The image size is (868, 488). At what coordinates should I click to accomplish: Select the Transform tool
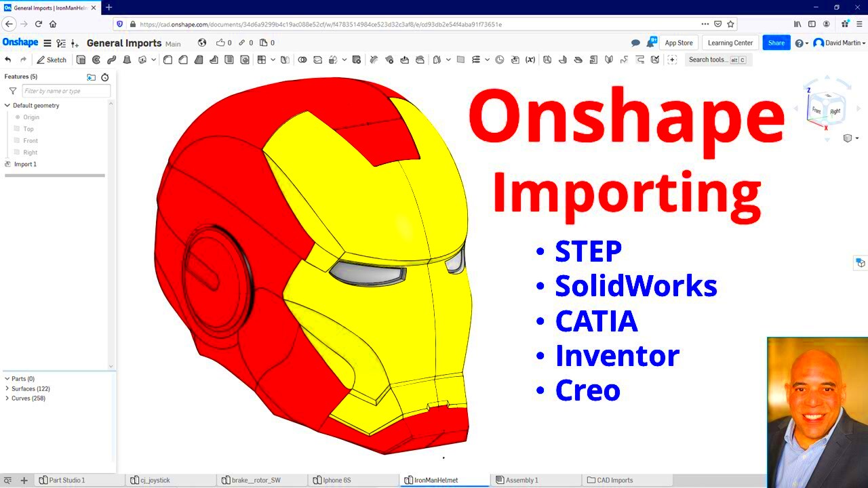point(333,60)
